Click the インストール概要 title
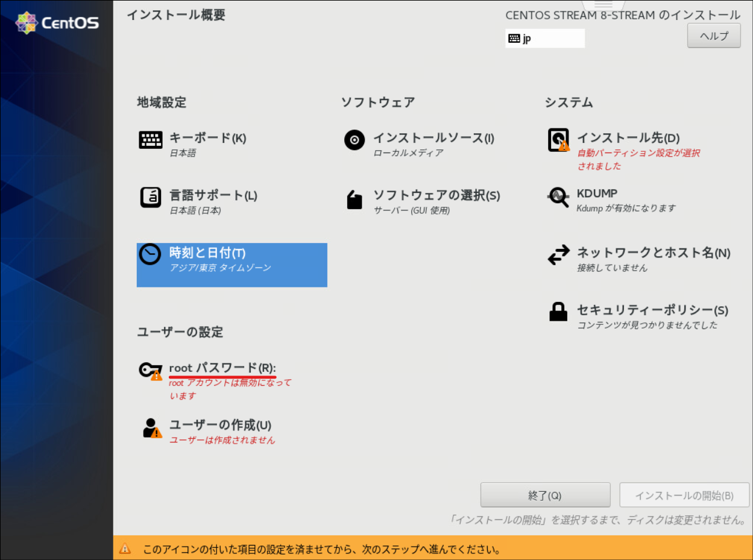Screen dimensions: 753x560 [x=176, y=16]
